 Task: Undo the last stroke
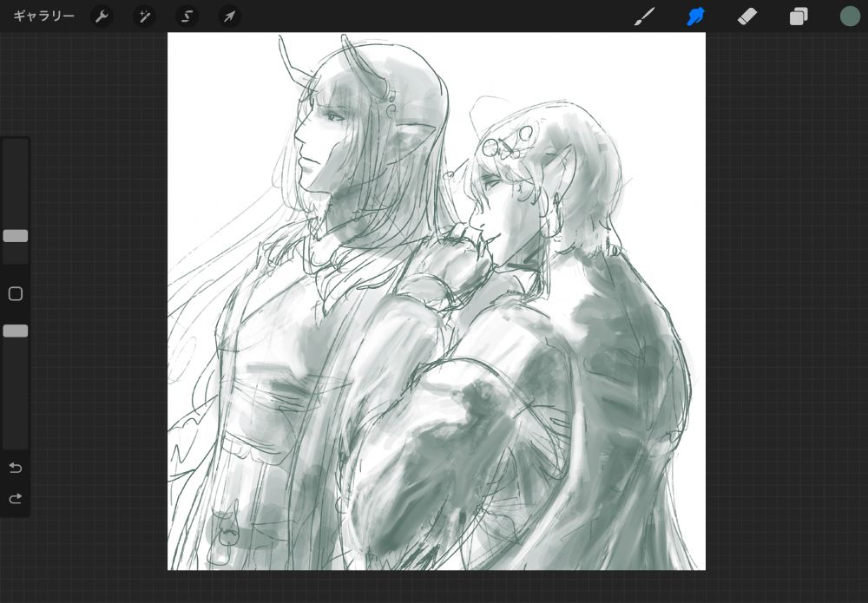tap(16, 468)
